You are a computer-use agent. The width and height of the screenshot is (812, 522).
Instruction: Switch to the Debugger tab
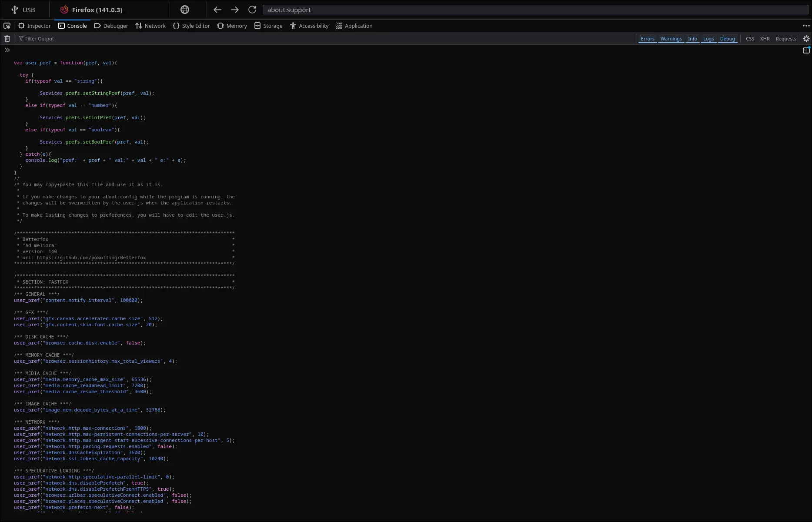point(111,26)
